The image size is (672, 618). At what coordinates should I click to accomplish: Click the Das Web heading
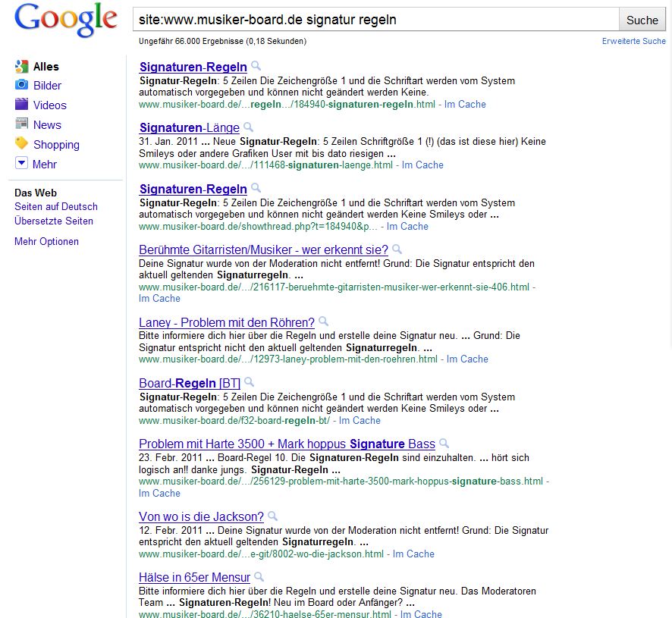(x=36, y=193)
